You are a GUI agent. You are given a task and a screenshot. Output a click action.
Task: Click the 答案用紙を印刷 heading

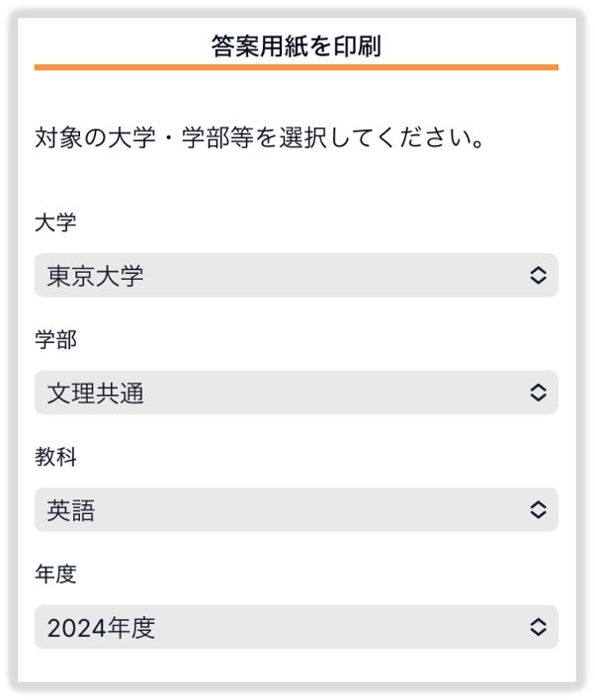[296, 45]
